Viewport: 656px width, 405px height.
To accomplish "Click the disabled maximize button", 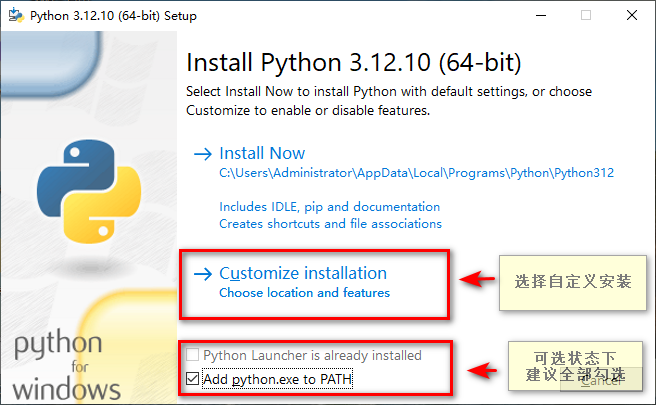I will click(x=586, y=15).
